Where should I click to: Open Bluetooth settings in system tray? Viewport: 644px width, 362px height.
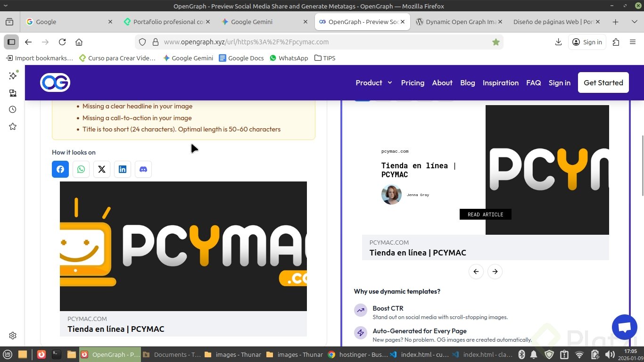point(522,354)
